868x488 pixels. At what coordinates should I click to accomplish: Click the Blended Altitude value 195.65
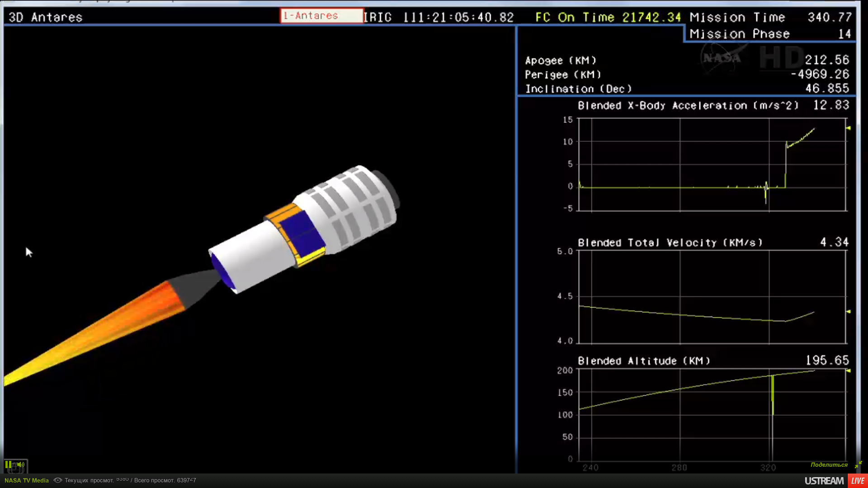[827, 360]
